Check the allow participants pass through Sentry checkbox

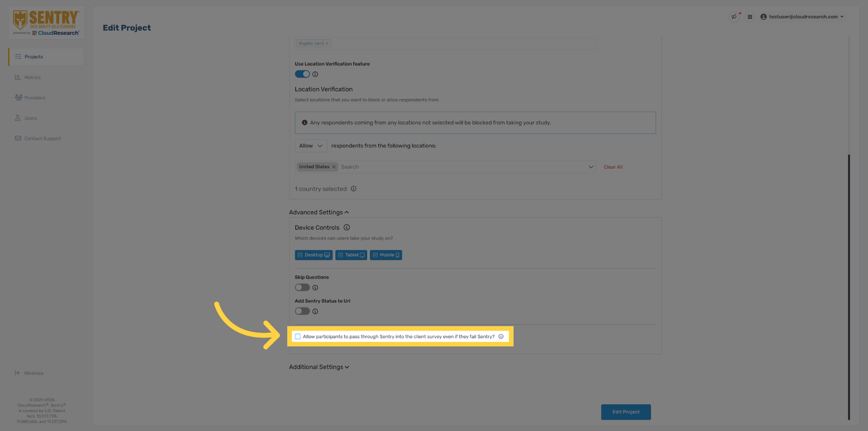pos(298,336)
